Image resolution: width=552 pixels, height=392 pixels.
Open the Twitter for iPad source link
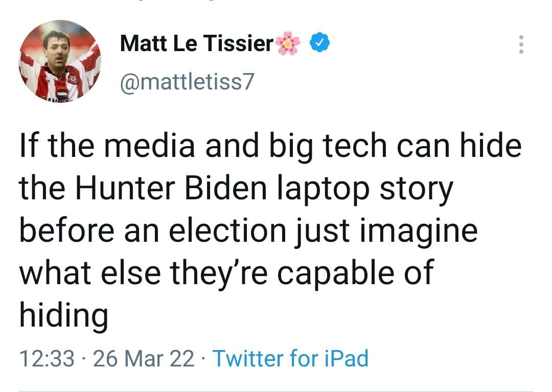290,358
